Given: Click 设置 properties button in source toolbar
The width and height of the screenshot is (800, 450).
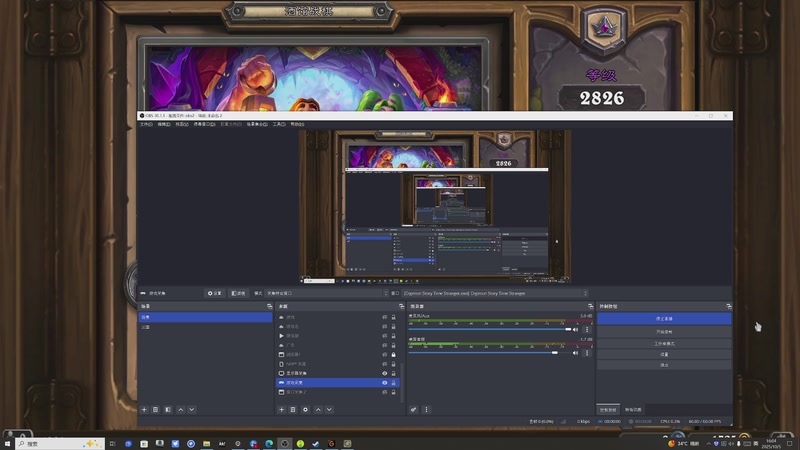Looking at the screenshot, I should tap(214, 293).
